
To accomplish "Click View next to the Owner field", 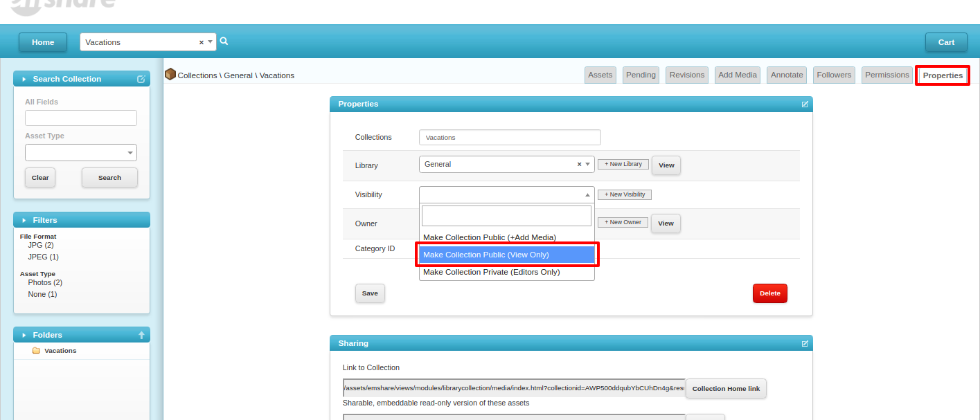I will point(666,223).
